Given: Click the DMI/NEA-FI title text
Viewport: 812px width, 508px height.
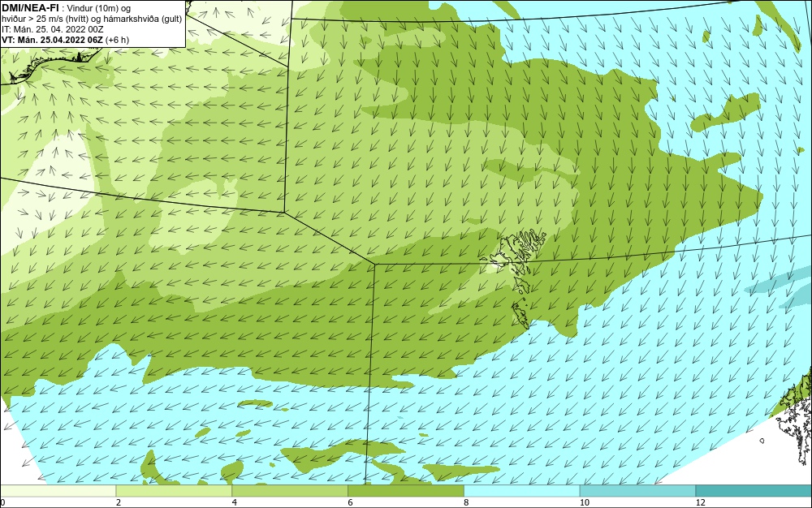Looking at the screenshot, I should point(30,8).
